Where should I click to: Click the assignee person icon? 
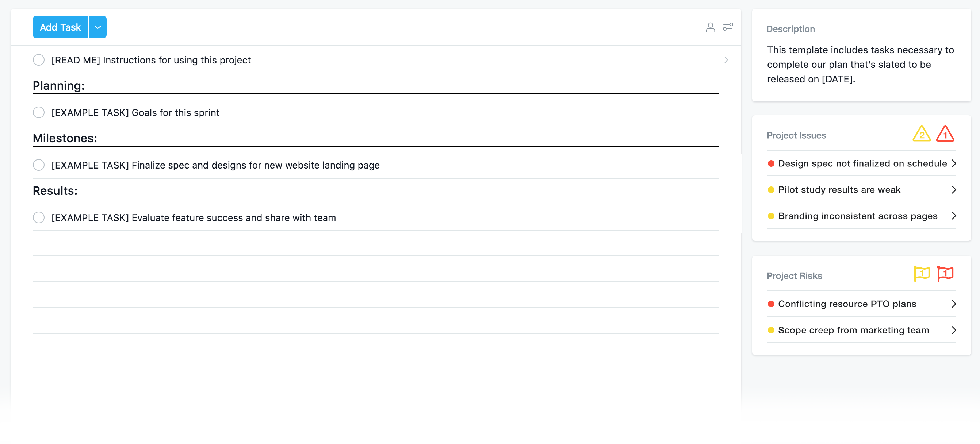[710, 27]
